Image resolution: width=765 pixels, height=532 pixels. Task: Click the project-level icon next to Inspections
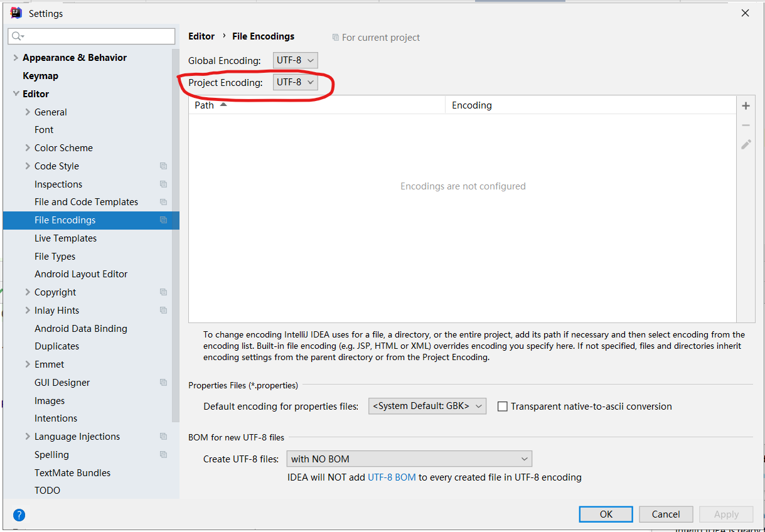point(163,184)
